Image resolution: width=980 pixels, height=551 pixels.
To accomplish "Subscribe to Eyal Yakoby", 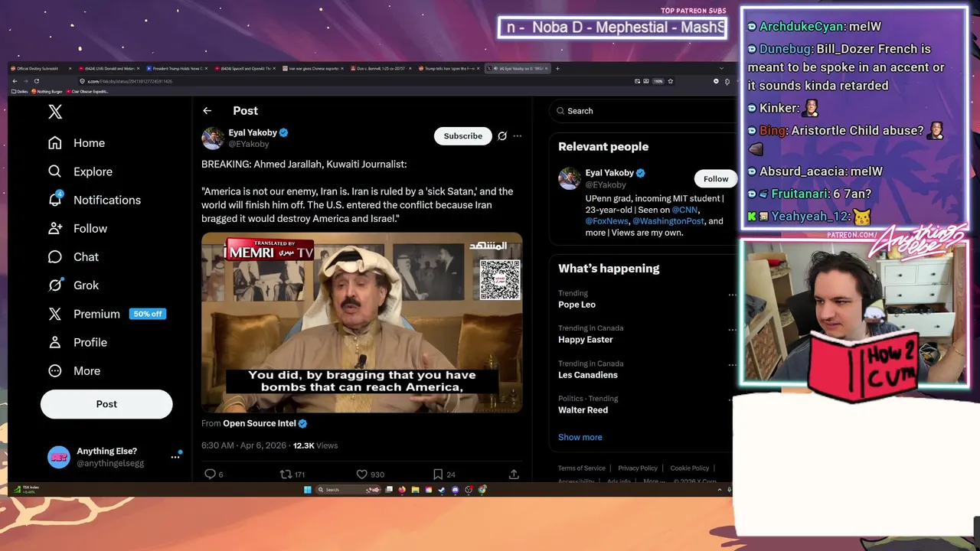I will tap(463, 135).
